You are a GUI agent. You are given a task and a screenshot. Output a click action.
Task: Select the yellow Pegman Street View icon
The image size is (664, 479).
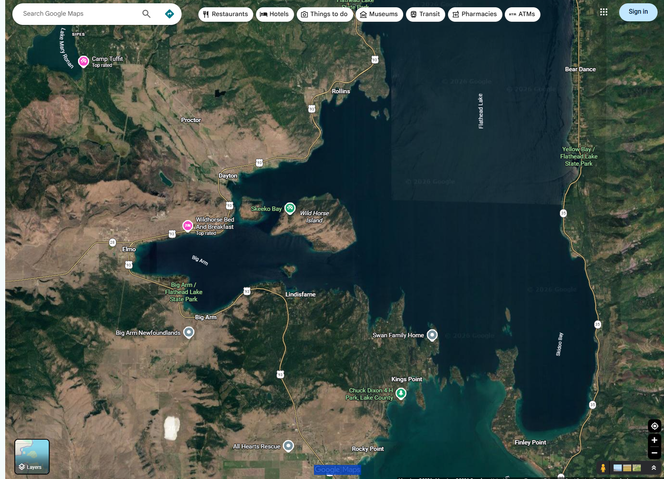point(603,468)
